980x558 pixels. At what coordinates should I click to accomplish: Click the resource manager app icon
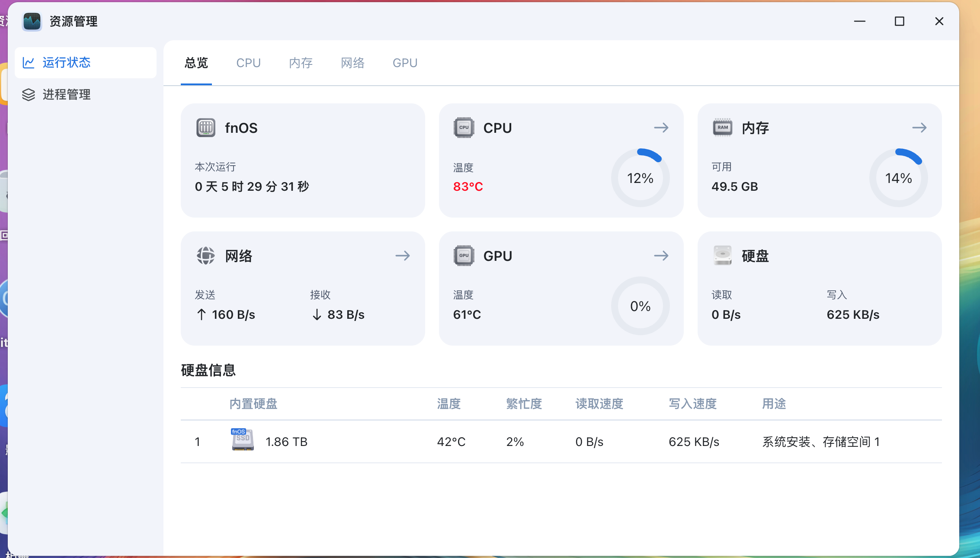[x=32, y=21]
